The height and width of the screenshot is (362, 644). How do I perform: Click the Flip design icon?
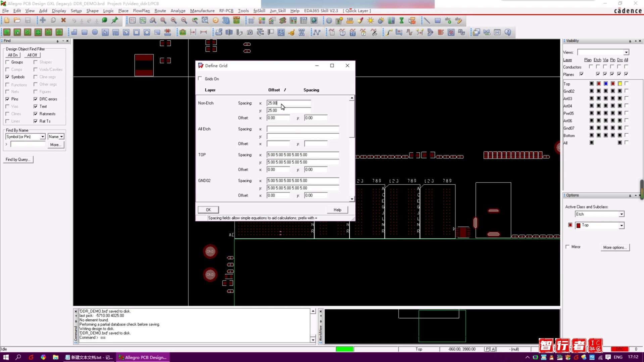pyautogui.click(x=237, y=20)
